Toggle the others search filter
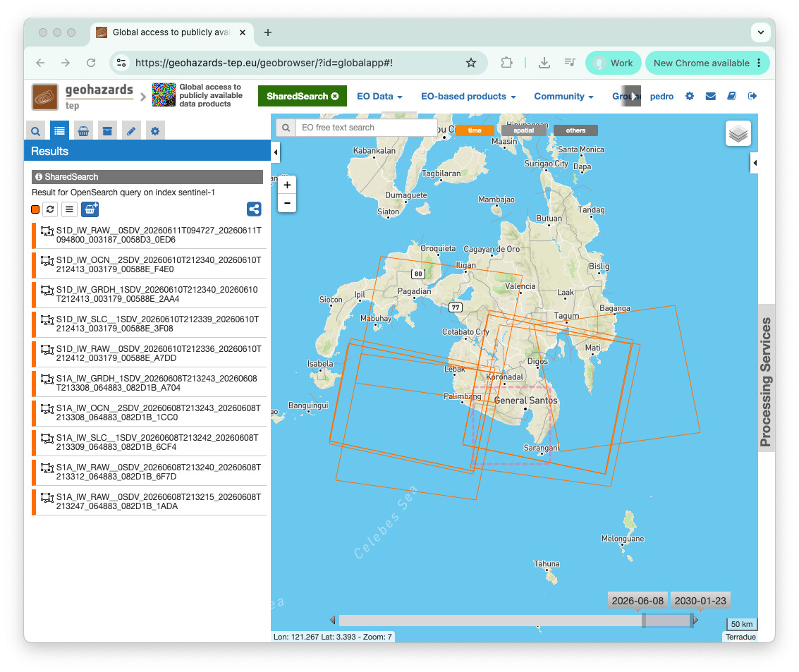Screen dimensions: 799x672 pyautogui.click(x=575, y=130)
